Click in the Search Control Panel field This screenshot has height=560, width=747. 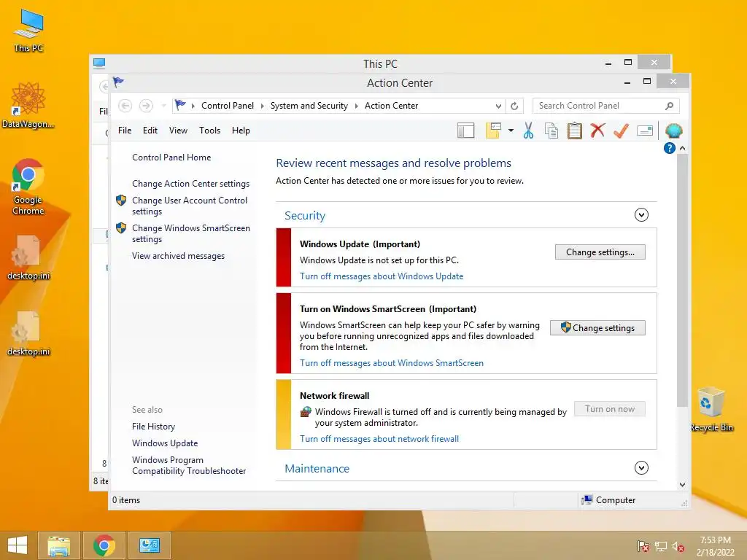tap(606, 106)
